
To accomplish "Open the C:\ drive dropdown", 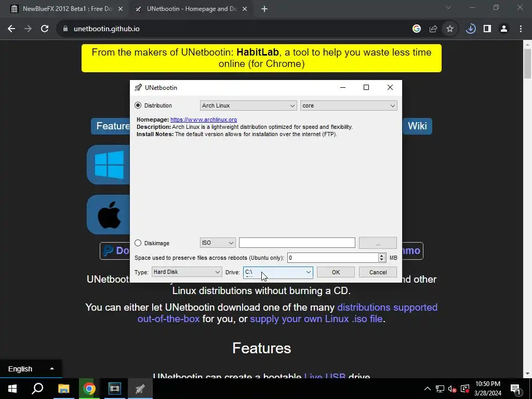I will [278, 272].
